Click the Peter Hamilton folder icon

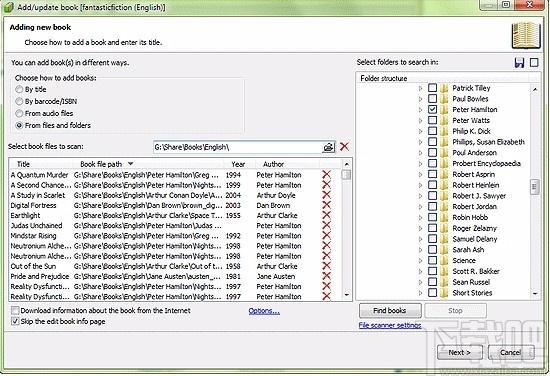[x=444, y=109]
